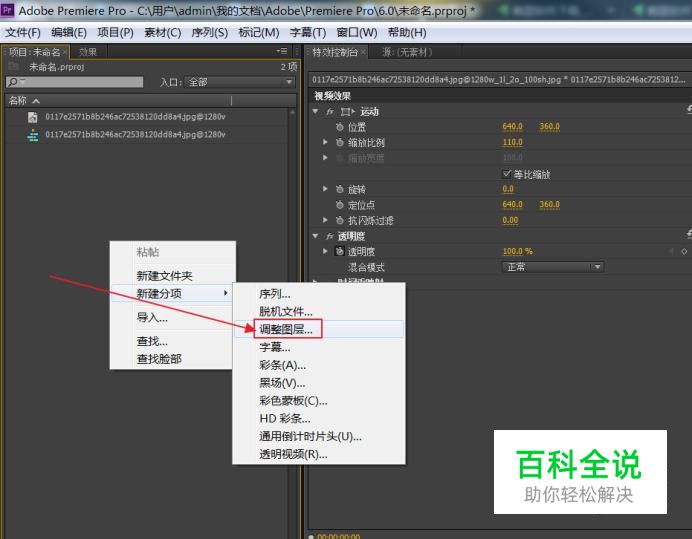Expand the disabled 缩放宽度 property
Image resolution: width=692 pixels, height=539 pixels.
[325, 158]
